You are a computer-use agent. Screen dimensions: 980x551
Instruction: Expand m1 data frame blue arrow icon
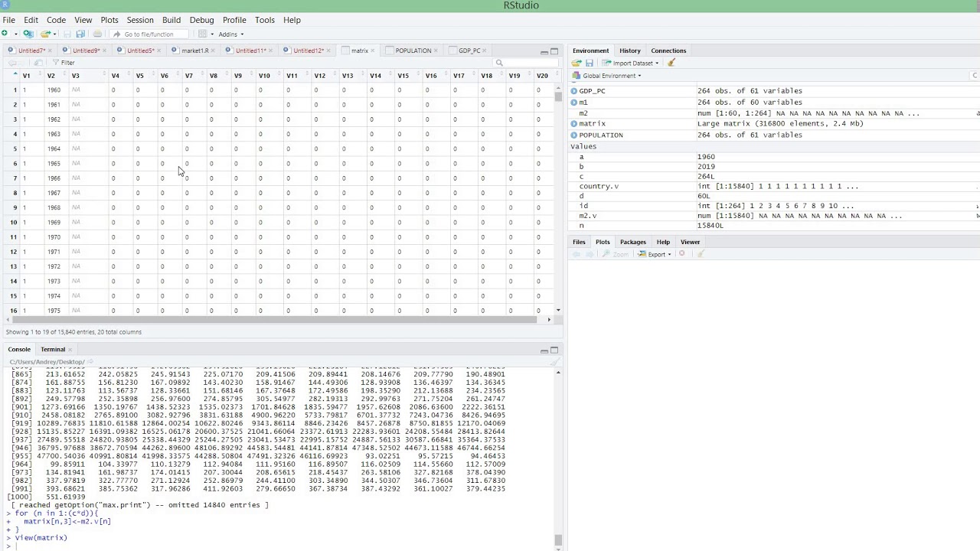(574, 103)
